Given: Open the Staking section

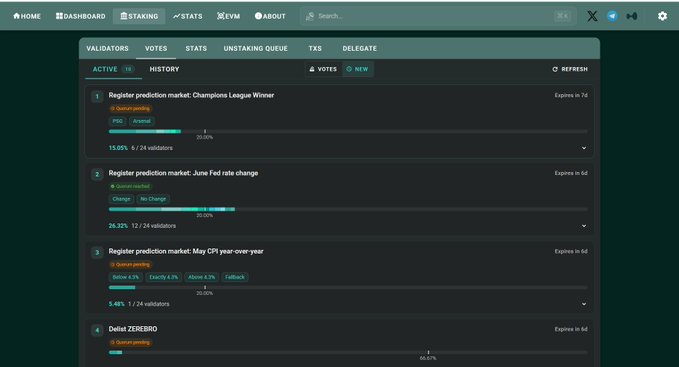Looking at the screenshot, I should (x=139, y=16).
